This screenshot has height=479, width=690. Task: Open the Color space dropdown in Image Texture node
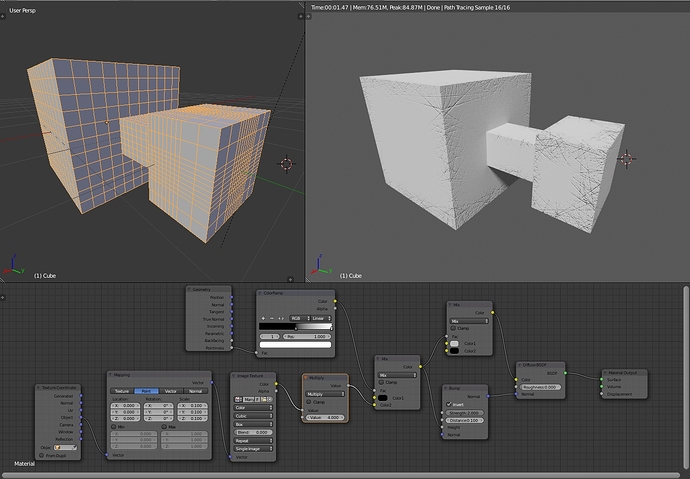[x=253, y=408]
